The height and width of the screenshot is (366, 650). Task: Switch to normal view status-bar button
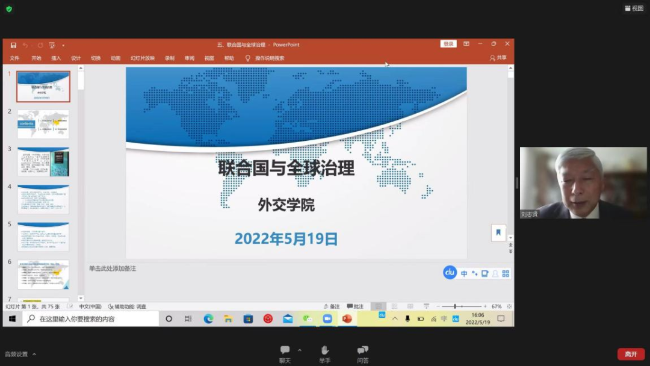tap(378, 306)
